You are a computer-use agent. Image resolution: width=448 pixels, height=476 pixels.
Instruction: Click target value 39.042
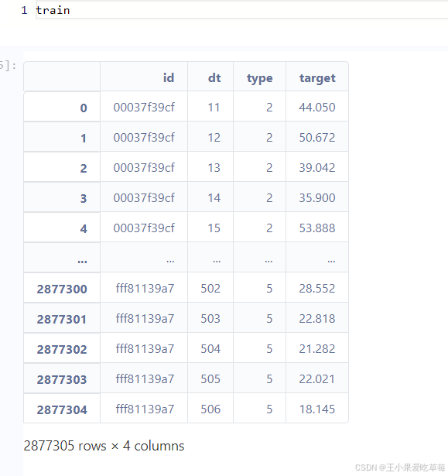pyautogui.click(x=317, y=168)
